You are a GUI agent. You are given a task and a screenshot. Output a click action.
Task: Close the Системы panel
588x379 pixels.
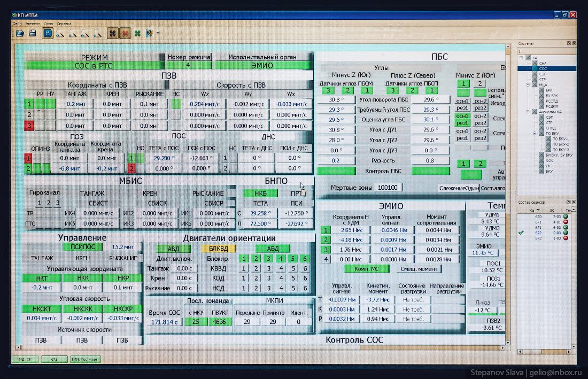[574, 43]
